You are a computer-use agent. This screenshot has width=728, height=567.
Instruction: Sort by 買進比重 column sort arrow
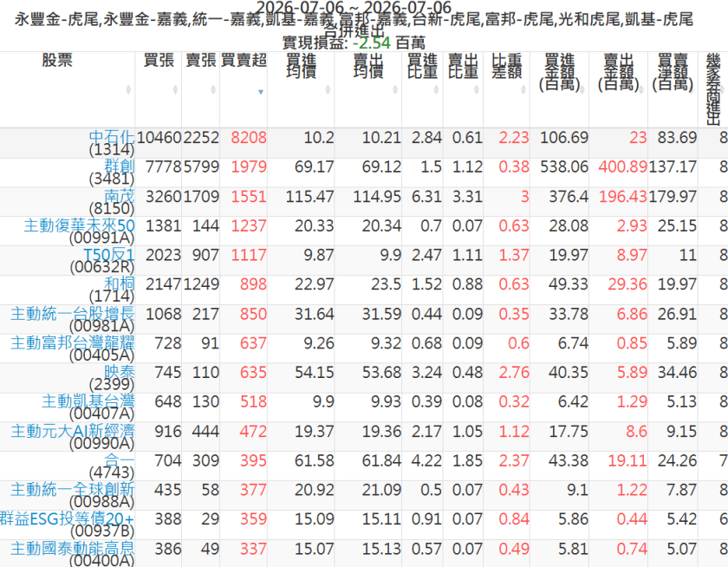(436, 90)
